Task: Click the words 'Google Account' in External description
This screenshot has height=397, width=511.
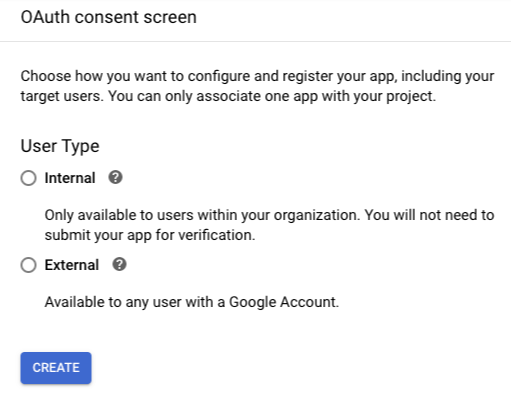Action: pos(284,302)
